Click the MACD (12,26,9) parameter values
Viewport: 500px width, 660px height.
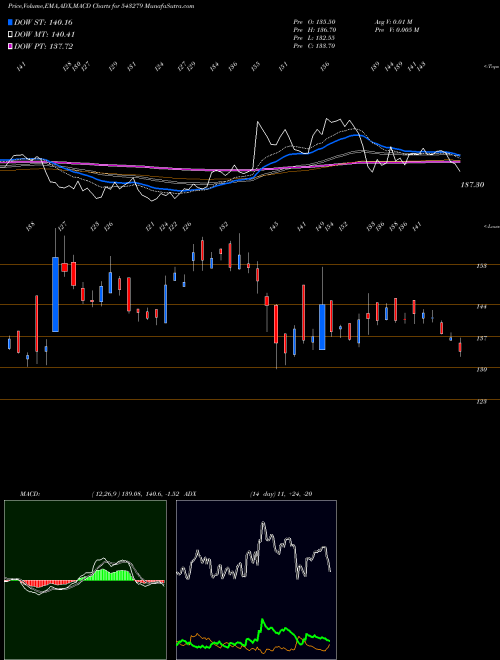coord(136,494)
